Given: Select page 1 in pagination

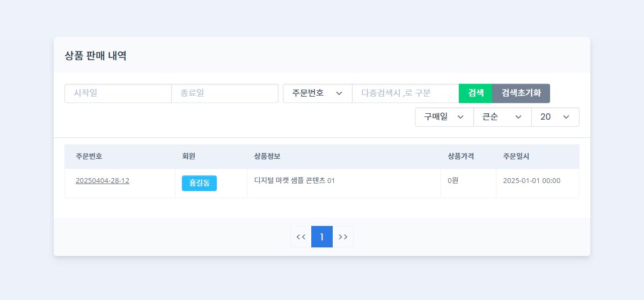Looking at the screenshot, I should click(x=322, y=237).
